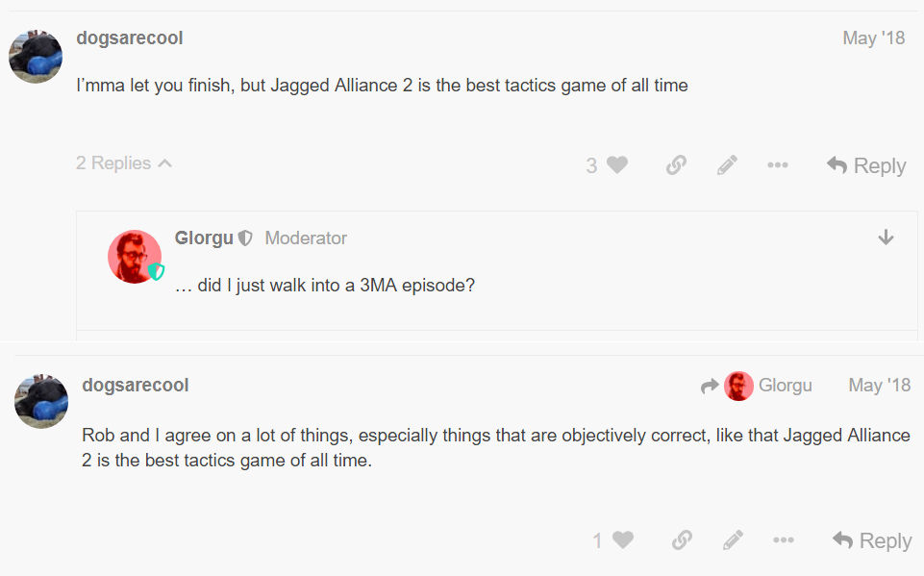The height and width of the screenshot is (576, 924).
Task: Click moderator shield icon beside Glorgu
Action: pos(245,238)
